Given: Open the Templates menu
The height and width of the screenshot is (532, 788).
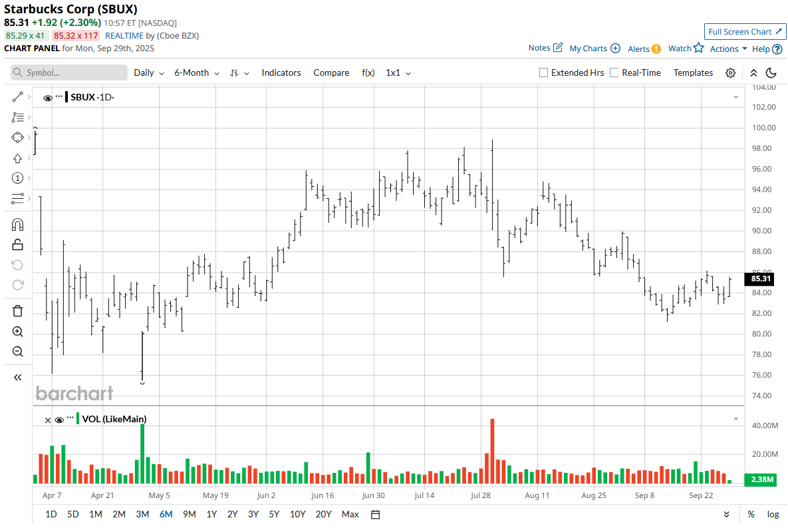Looking at the screenshot, I should tap(693, 73).
